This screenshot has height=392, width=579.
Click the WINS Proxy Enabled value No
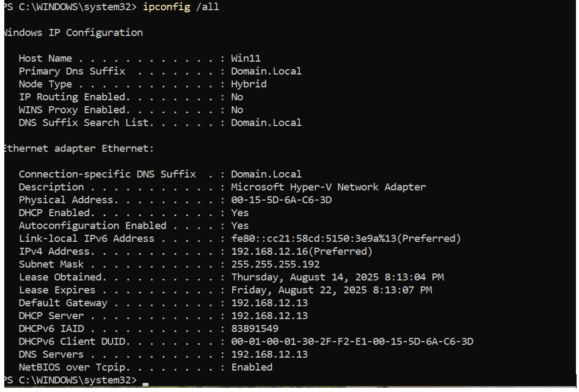pyautogui.click(x=237, y=110)
